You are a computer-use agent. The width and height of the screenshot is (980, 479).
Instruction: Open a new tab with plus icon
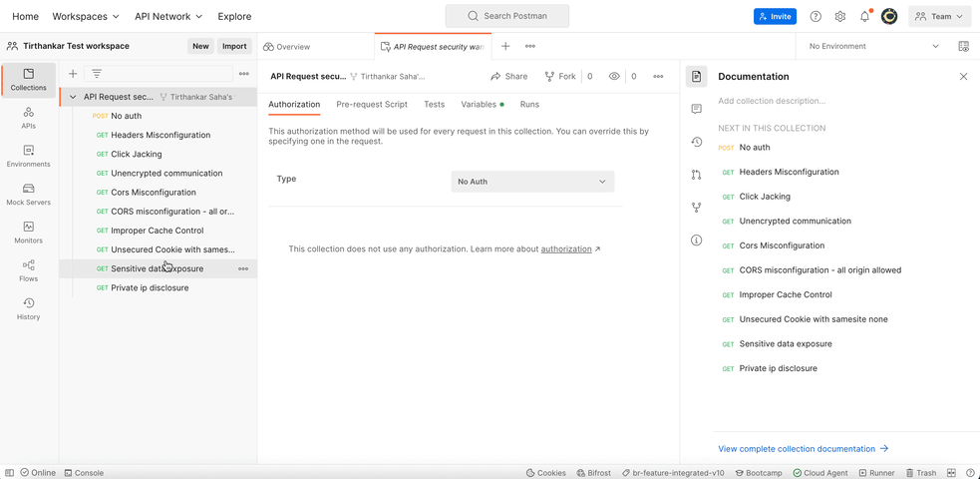tap(505, 46)
